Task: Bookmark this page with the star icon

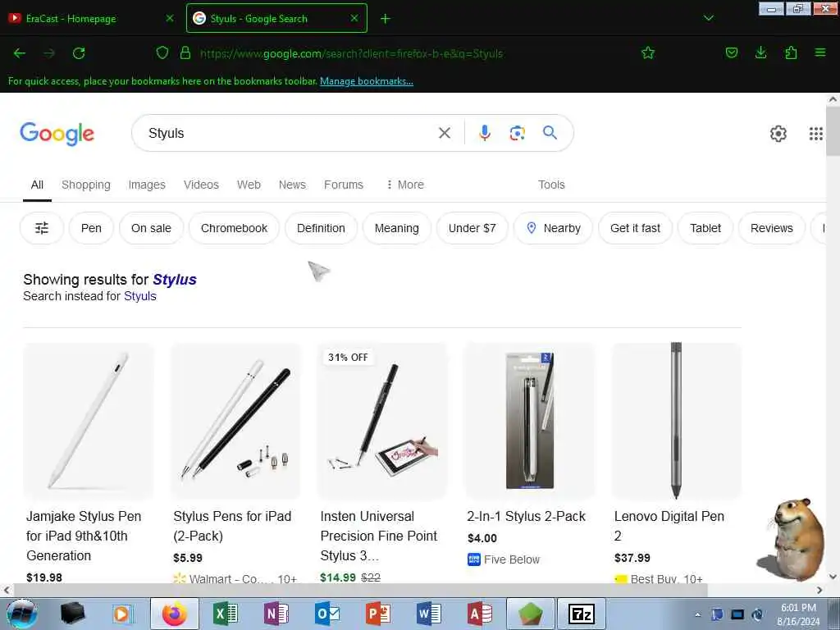Action: pos(648,52)
